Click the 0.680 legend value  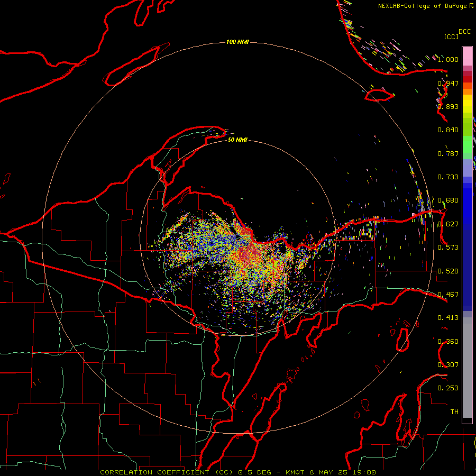point(448,200)
